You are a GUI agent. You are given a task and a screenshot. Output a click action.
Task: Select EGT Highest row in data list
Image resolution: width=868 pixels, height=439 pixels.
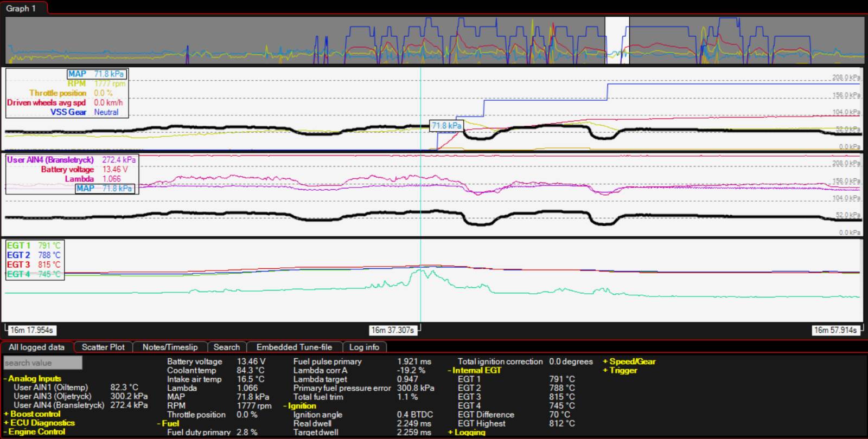pyautogui.click(x=481, y=423)
